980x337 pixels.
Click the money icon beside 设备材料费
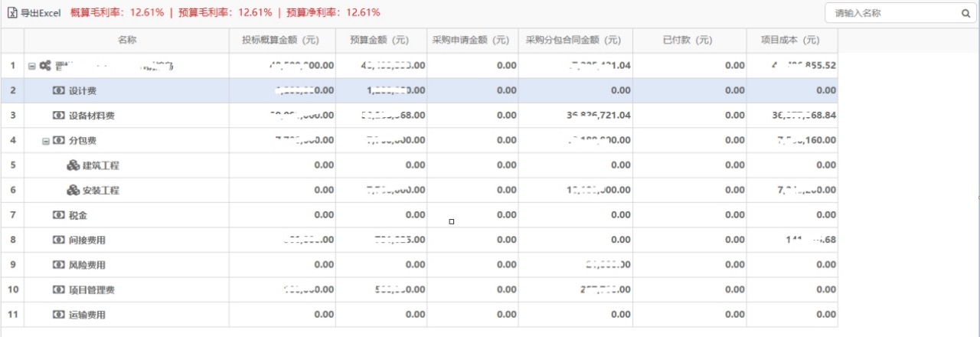tap(59, 116)
